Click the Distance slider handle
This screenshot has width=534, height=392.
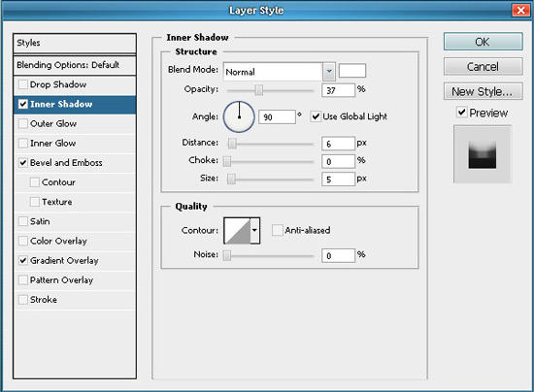232,144
